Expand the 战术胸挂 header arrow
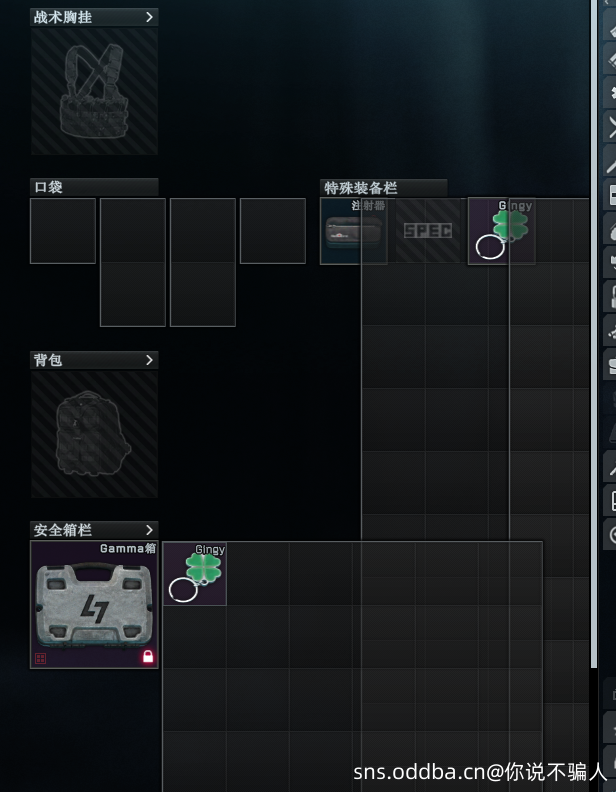 point(149,17)
